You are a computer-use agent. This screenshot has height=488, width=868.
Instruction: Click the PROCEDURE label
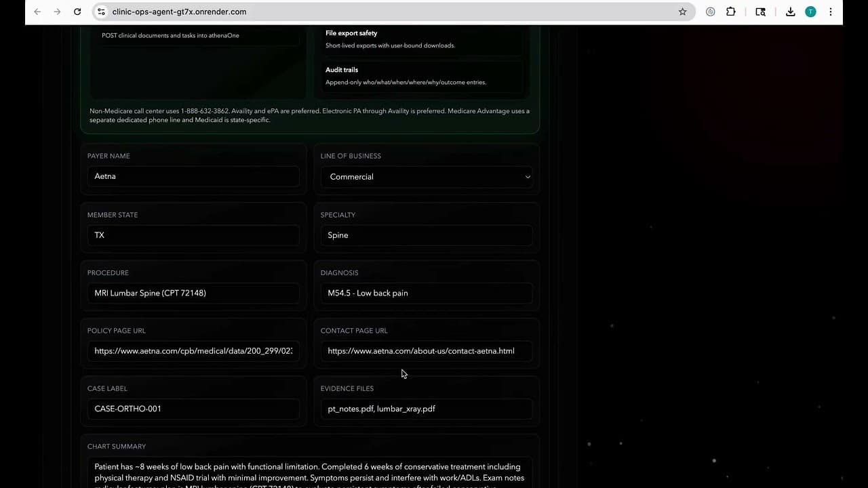[x=108, y=272]
